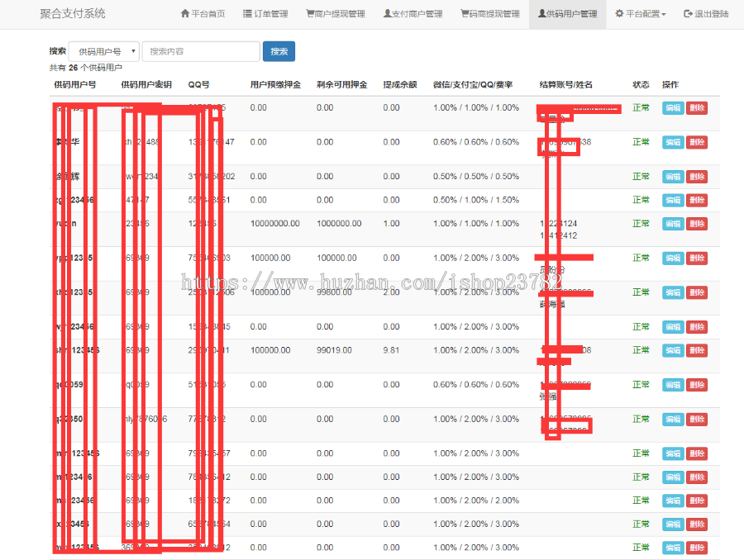This screenshot has width=744, height=560.
Task: Click the 供码用户密钥 column header
Action: pyautogui.click(x=146, y=84)
